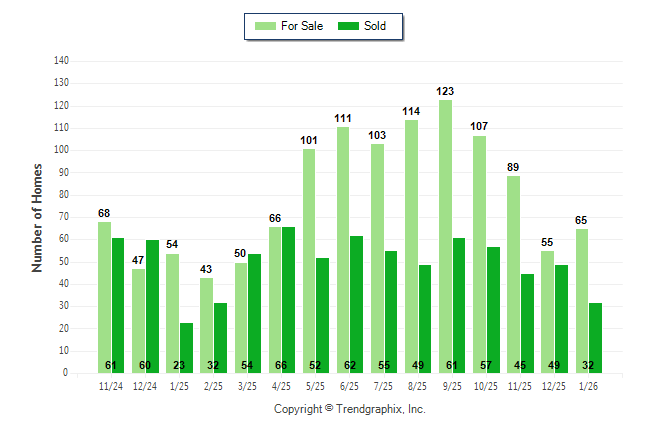This screenshot has width=646, height=434.
Task: Click the Number of Homes axis title
Action: pyautogui.click(x=38, y=217)
